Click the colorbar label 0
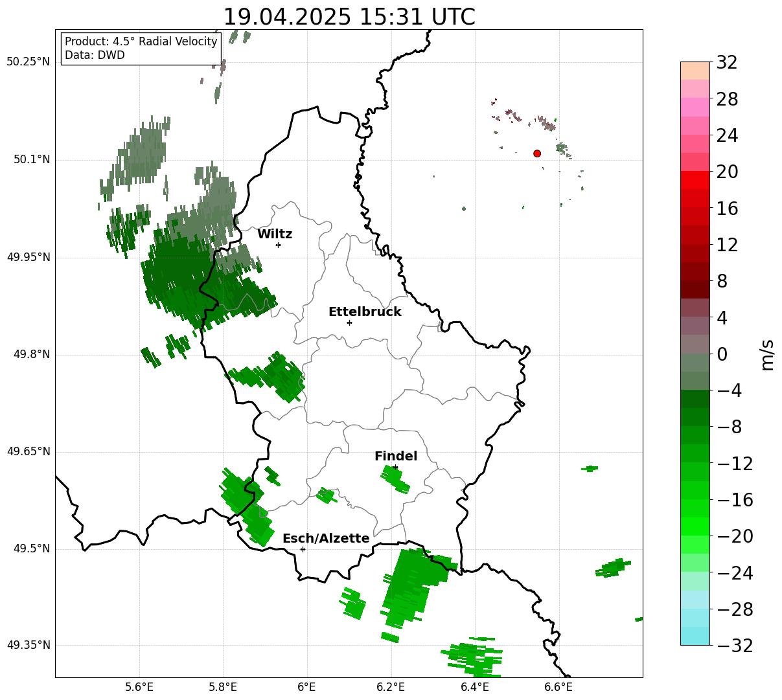 click(x=722, y=354)
